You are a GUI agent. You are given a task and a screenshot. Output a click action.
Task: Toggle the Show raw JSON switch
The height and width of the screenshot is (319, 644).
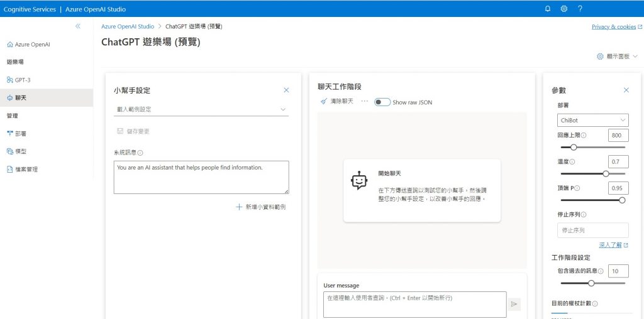[382, 102]
